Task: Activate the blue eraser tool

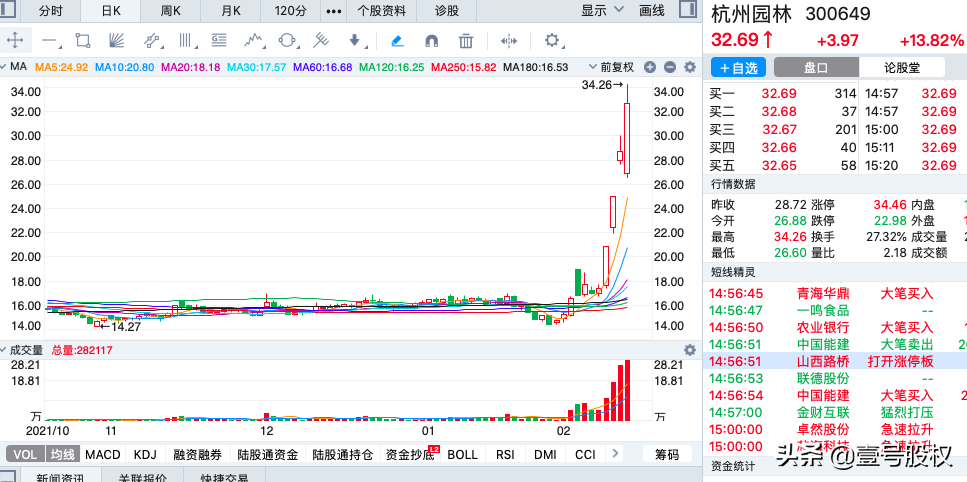Action: tap(397, 41)
